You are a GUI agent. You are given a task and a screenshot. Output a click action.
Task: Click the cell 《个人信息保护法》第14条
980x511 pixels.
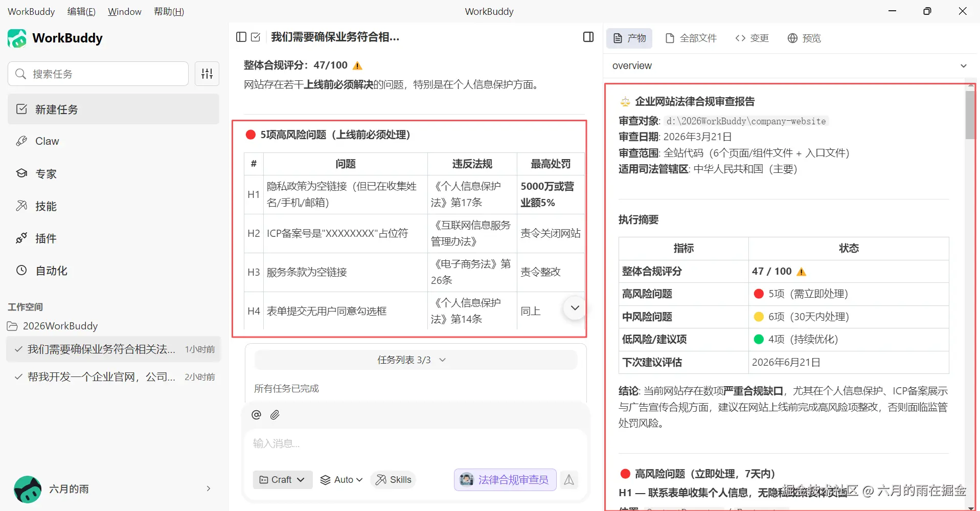472,311
